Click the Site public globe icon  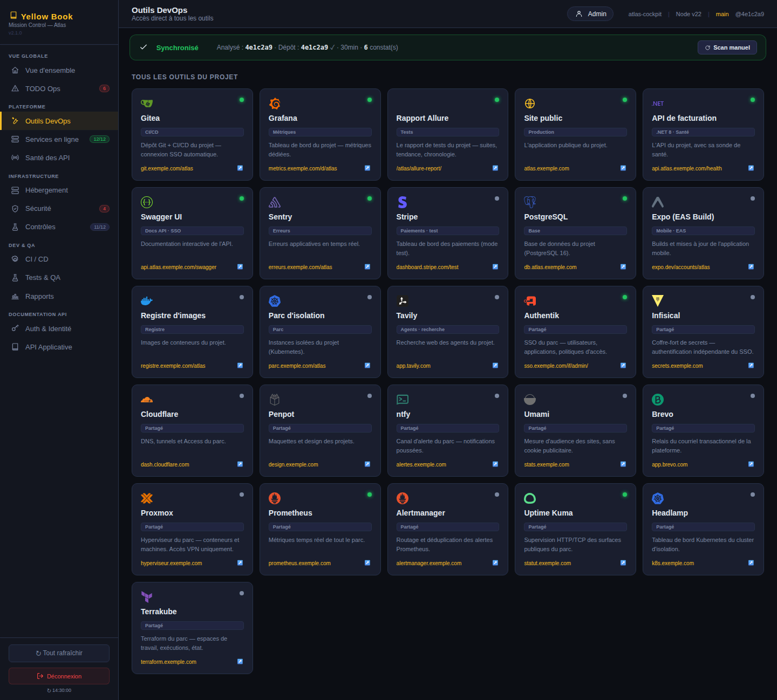coord(530,104)
